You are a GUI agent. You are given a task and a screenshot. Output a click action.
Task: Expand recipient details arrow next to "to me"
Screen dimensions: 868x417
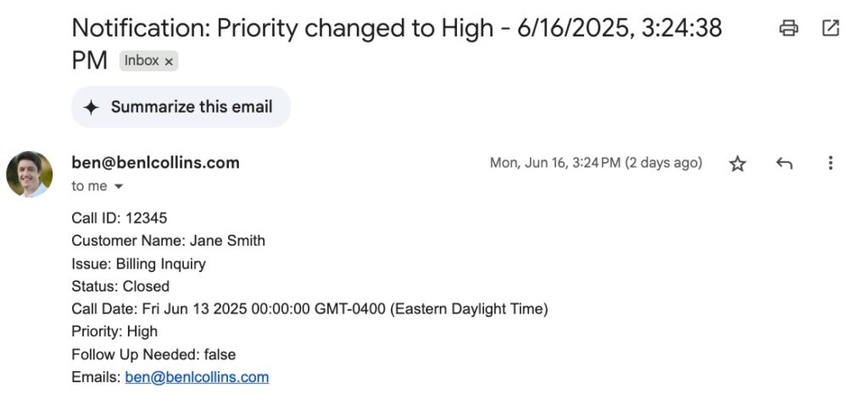click(119, 186)
